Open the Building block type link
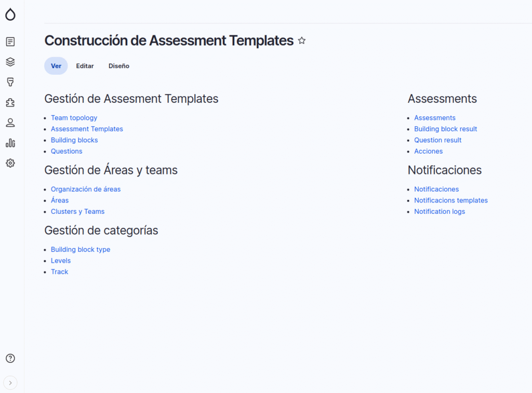 tap(81, 249)
